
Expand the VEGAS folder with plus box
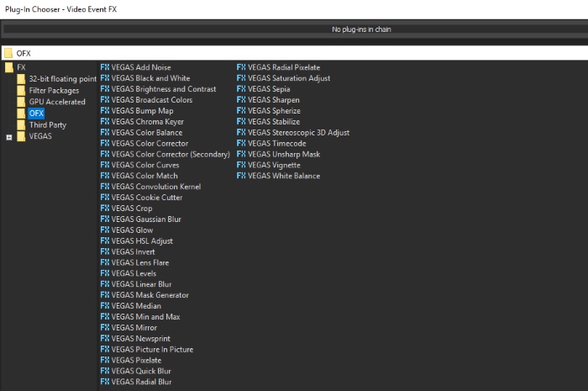[x=9, y=137]
